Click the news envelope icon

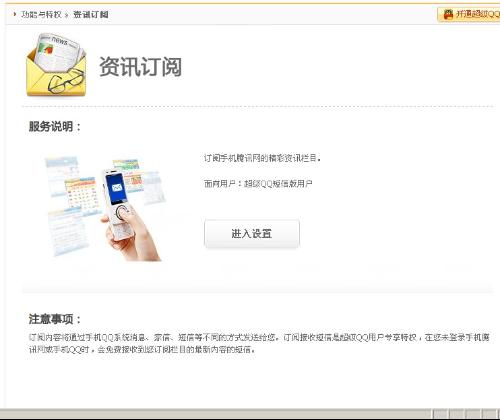click(56, 65)
